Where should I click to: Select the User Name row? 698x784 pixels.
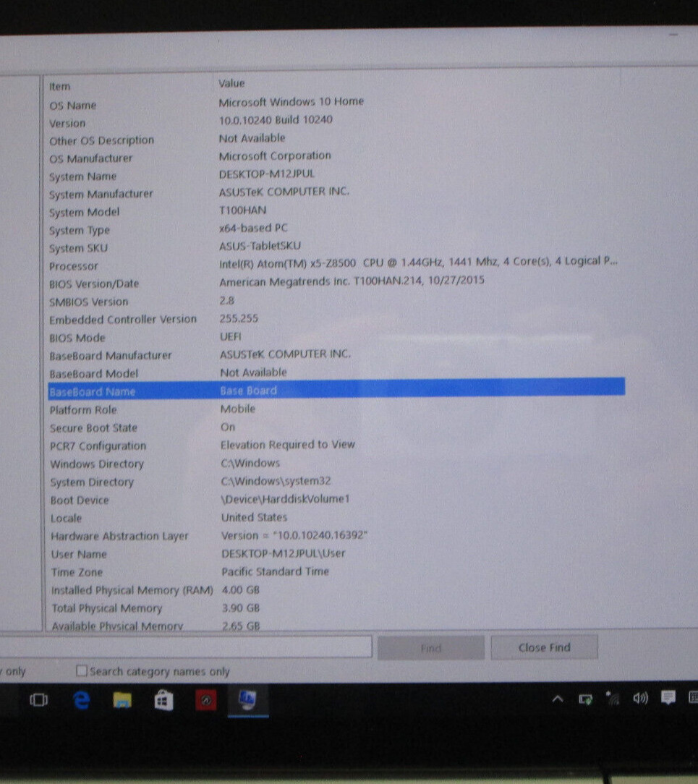[x=335, y=553]
